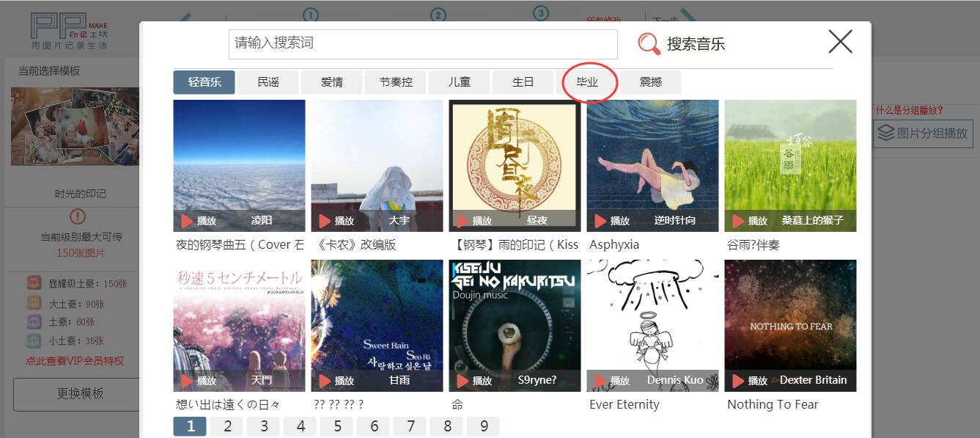Screen dimensions: 980x438
Task: Click the 图片分组播放 layers icon
Action: pos(886,133)
